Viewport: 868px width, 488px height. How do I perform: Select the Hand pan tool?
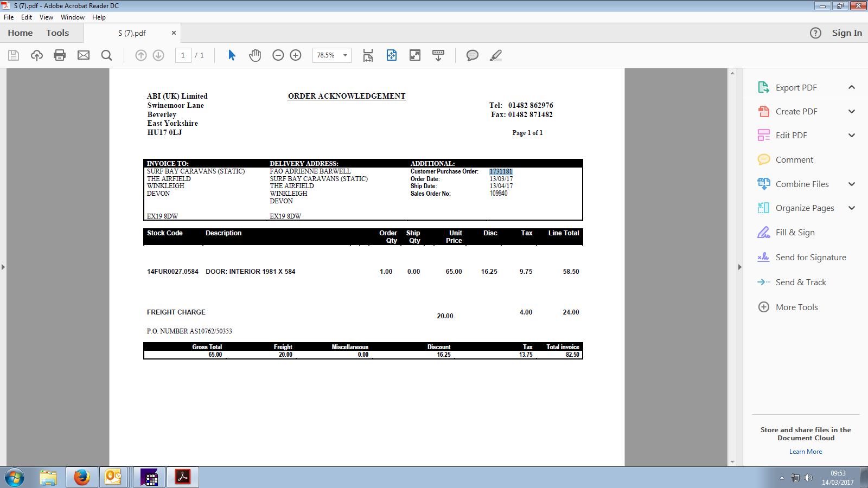pos(255,55)
